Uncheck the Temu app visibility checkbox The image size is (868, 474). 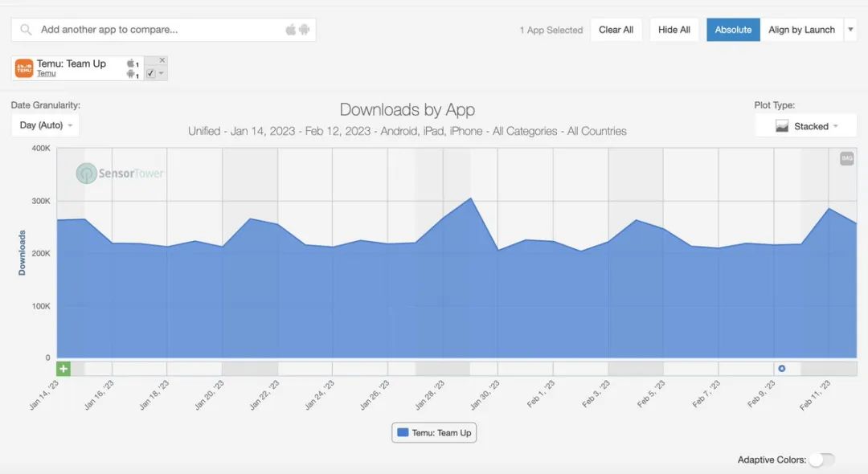coord(150,73)
